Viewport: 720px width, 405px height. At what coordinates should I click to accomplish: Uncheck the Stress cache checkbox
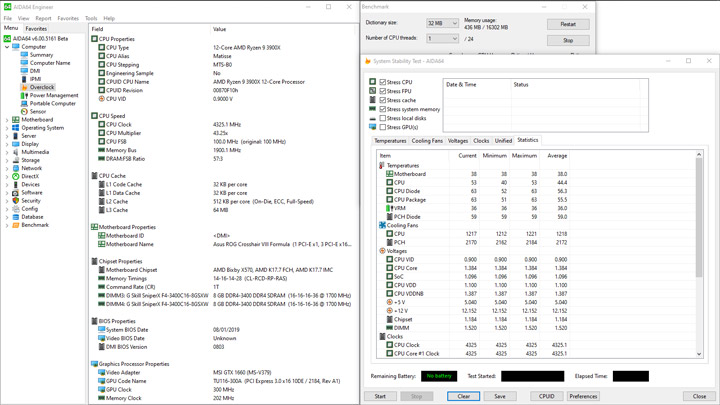coord(382,100)
